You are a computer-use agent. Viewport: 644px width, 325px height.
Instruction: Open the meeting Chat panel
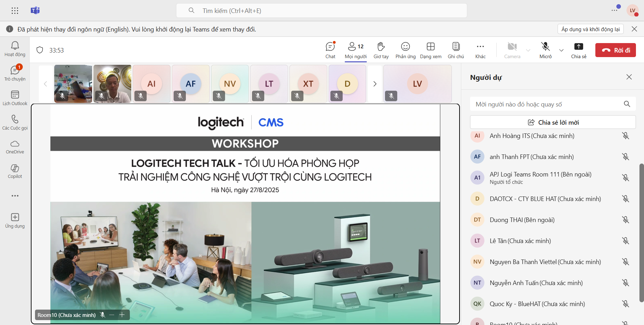[x=330, y=50]
